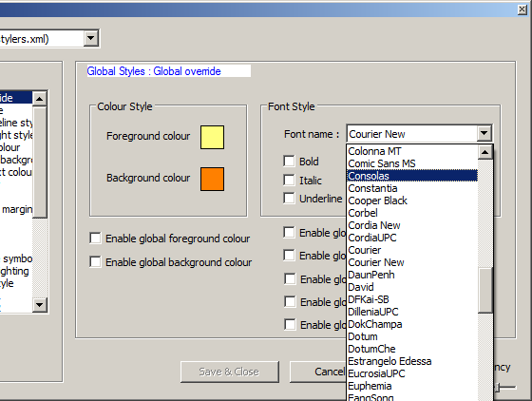Select DokChampa font

click(x=412, y=324)
